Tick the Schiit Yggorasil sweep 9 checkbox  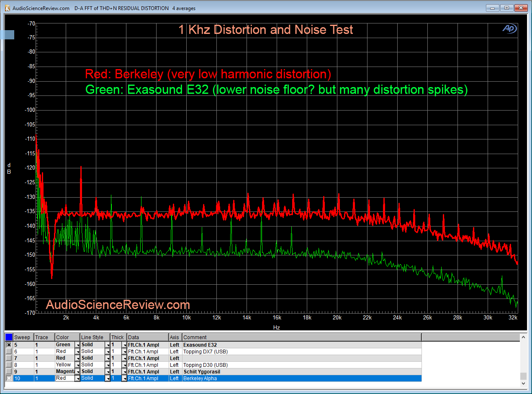[9, 371]
